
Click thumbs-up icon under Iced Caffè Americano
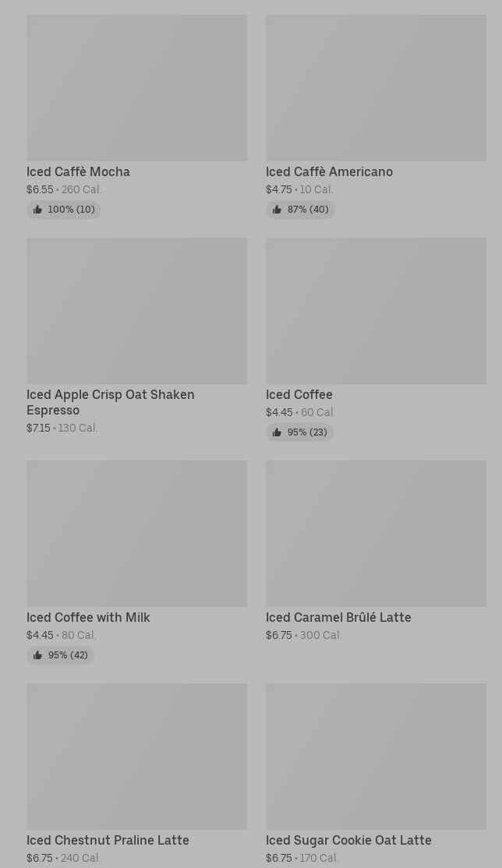277,210
